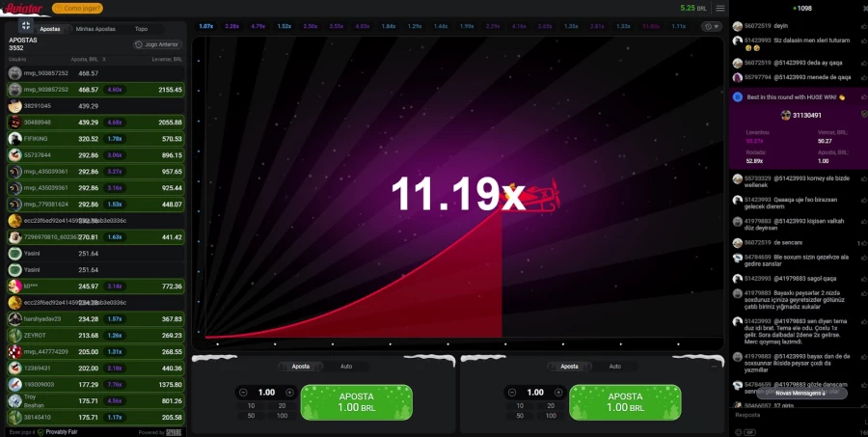Screen dimensions: 868x437
Task: Increase the right bet amount with plus
Action: (558, 393)
